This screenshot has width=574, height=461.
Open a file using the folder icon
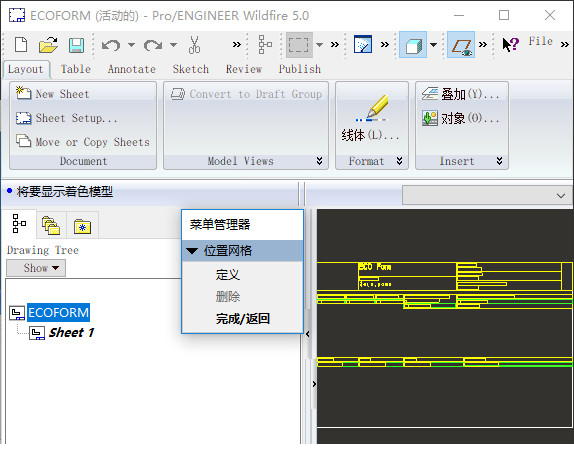pyautogui.click(x=48, y=45)
